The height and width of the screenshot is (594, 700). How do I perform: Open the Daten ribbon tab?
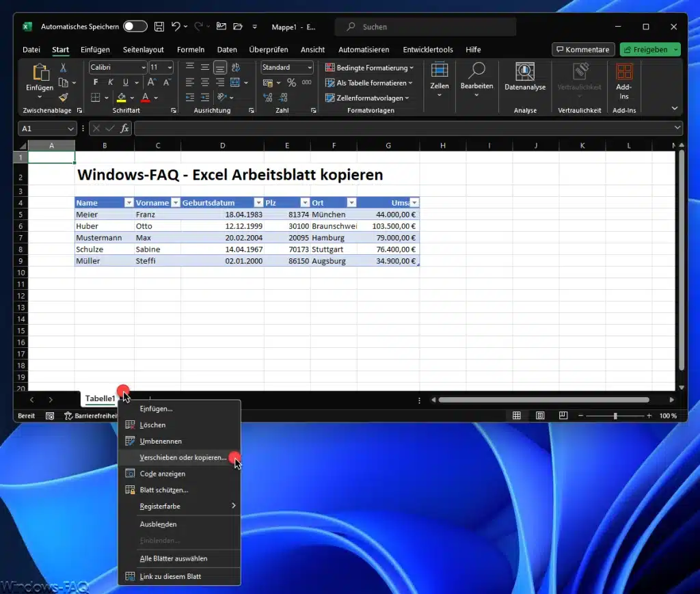pos(227,49)
